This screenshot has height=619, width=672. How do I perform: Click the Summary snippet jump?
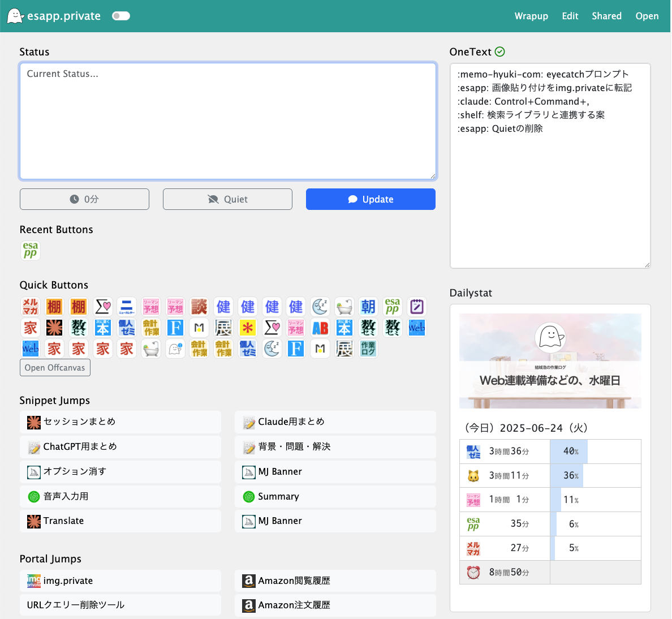335,496
